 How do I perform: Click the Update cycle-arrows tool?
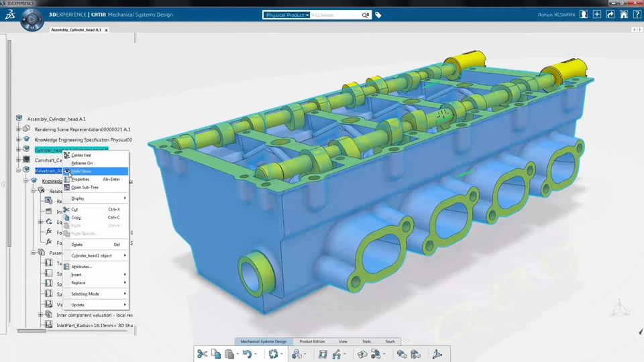[x=273, y=354]
